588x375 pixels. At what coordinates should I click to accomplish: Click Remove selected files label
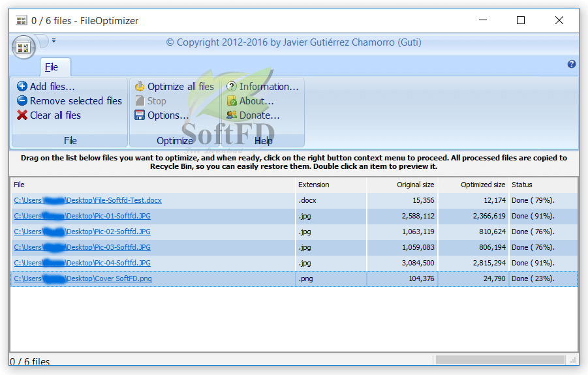[x=76, y=101]
